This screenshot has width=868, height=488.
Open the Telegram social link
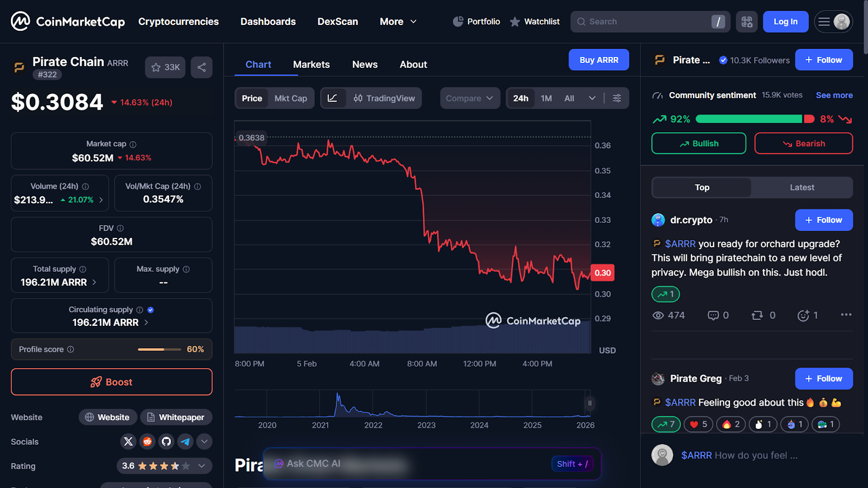(186, 441)
